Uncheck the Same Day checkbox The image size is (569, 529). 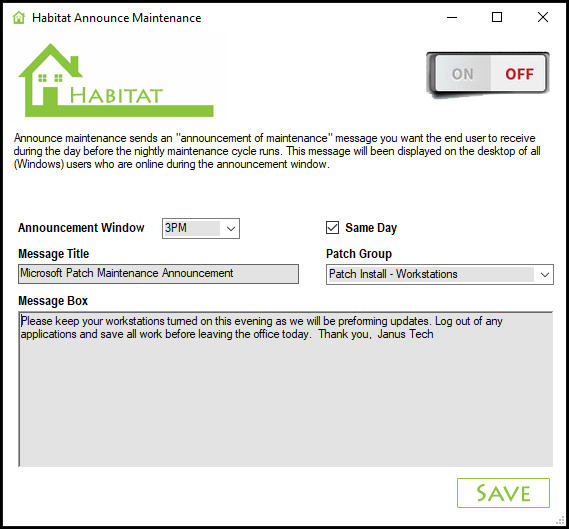(332, 228)
